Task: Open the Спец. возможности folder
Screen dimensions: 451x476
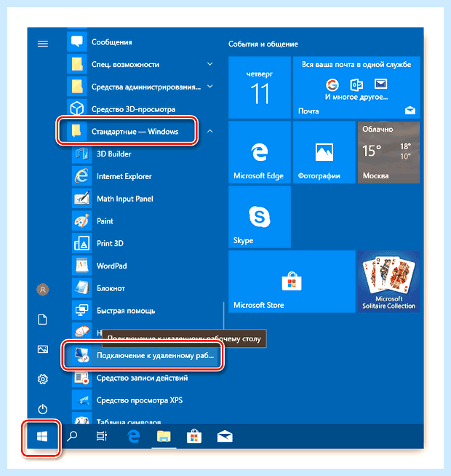Action: point(141,64)
